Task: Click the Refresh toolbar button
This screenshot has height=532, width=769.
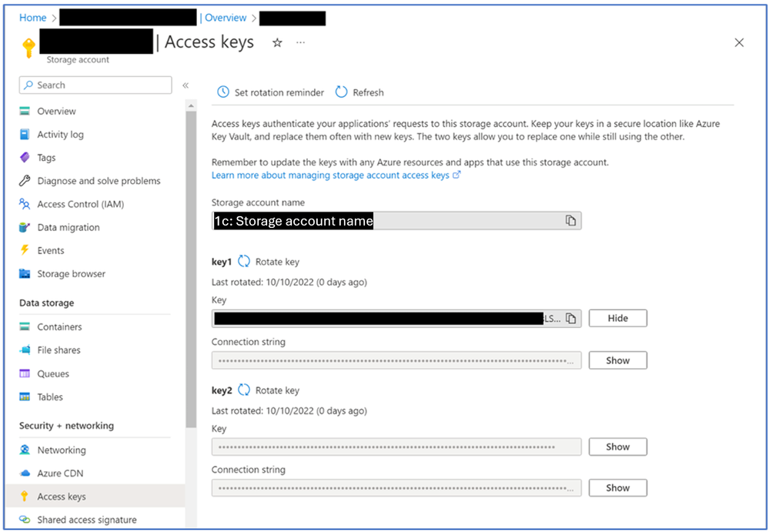Action: coord(359,92)
